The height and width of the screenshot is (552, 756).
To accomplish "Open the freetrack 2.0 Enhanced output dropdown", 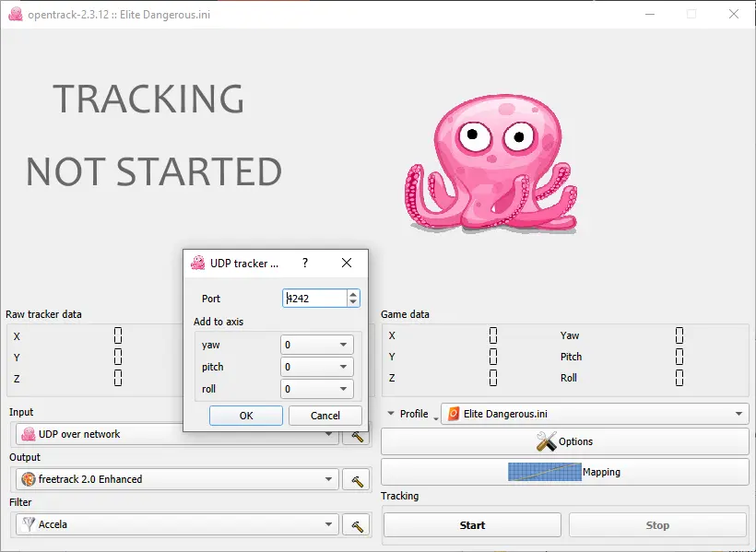I will 177,479.
